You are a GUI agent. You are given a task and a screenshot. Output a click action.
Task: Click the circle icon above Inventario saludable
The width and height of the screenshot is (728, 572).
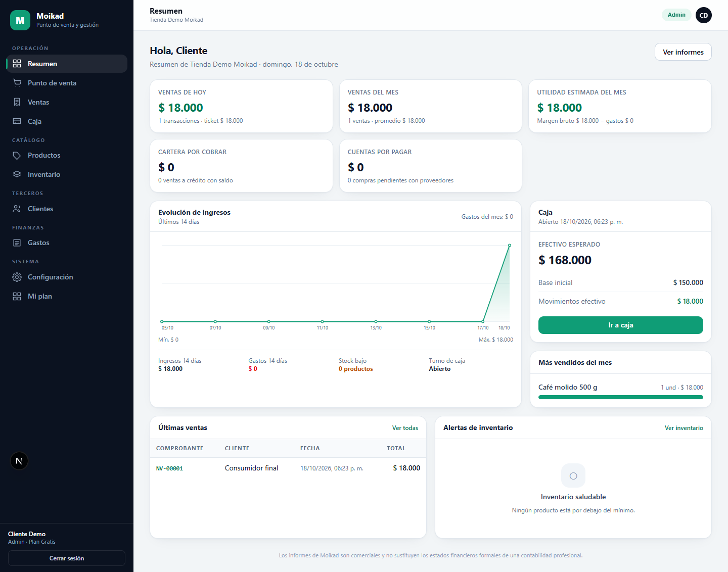573,475
